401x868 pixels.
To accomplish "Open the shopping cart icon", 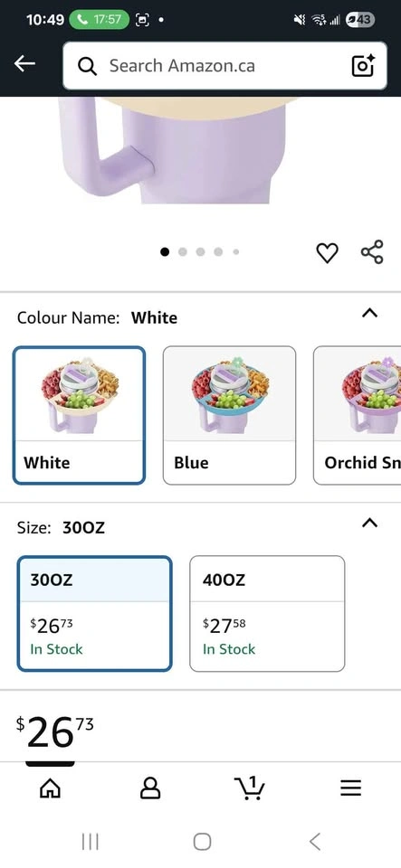I will click(x=250, y=788).
